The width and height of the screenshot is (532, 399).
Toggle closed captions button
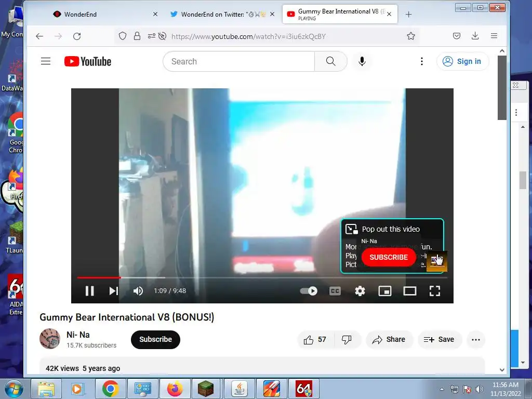[335, 291]
